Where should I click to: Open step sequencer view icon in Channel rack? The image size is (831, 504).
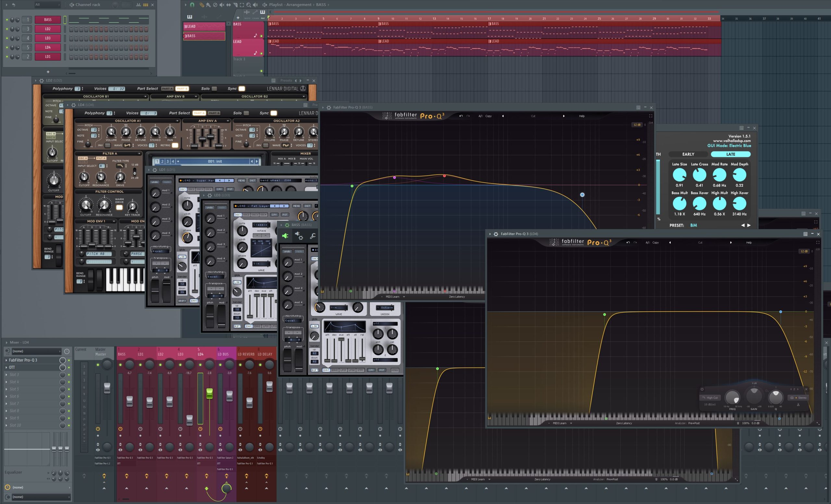tap(146, 5)
